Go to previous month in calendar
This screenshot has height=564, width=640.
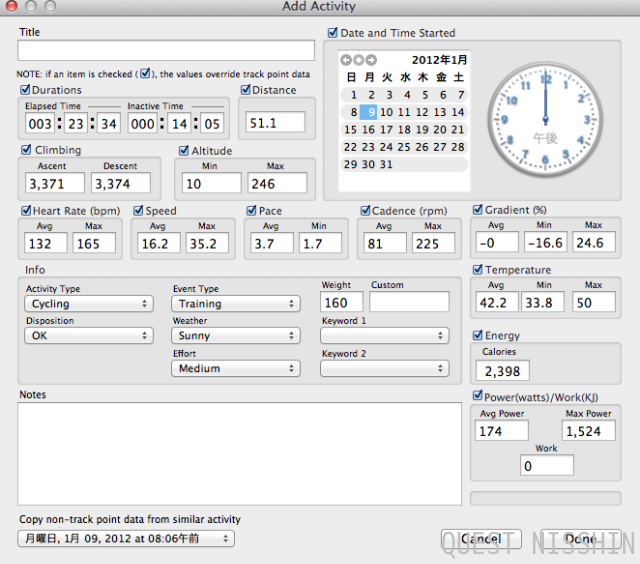(x=346, y=60)
